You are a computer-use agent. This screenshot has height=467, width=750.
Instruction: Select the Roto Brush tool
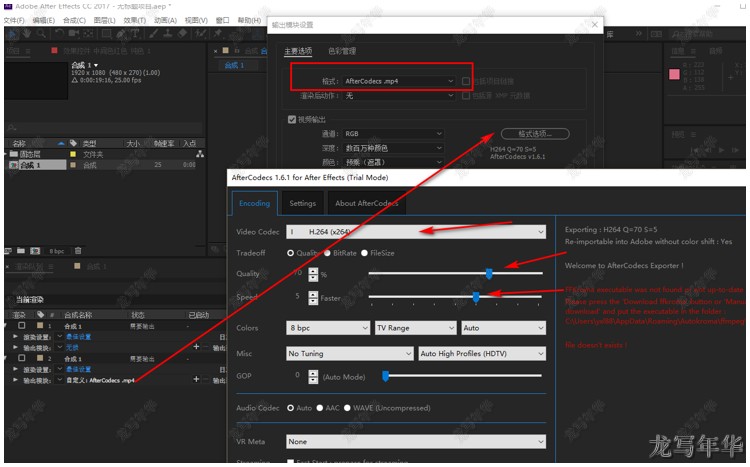pyautogui.click(x=200, y=33)
